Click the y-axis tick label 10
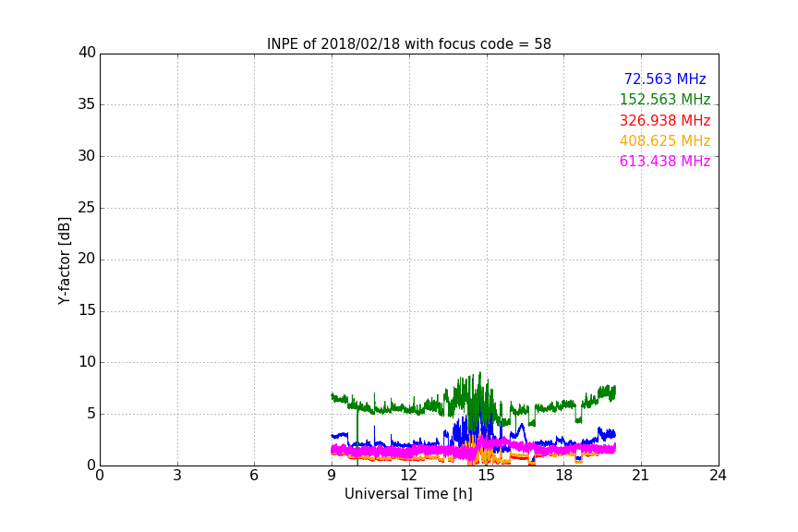The width and height of the screenshot is (798, 532). [87, 362]
